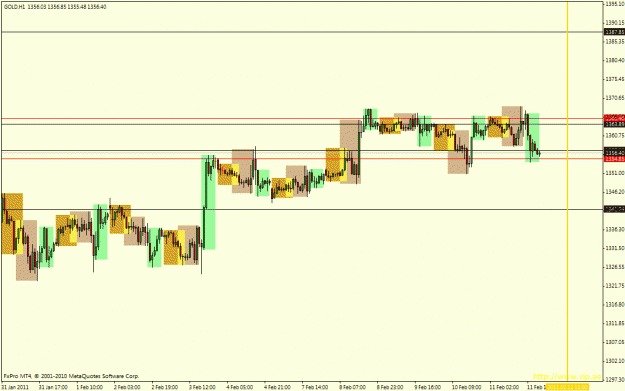
Task: Click the 1385.35 price scale value
Action: [615, 41]
